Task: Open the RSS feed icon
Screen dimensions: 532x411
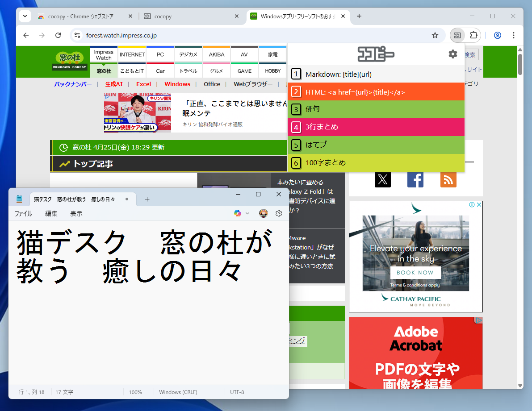Action: coord(448,179)
